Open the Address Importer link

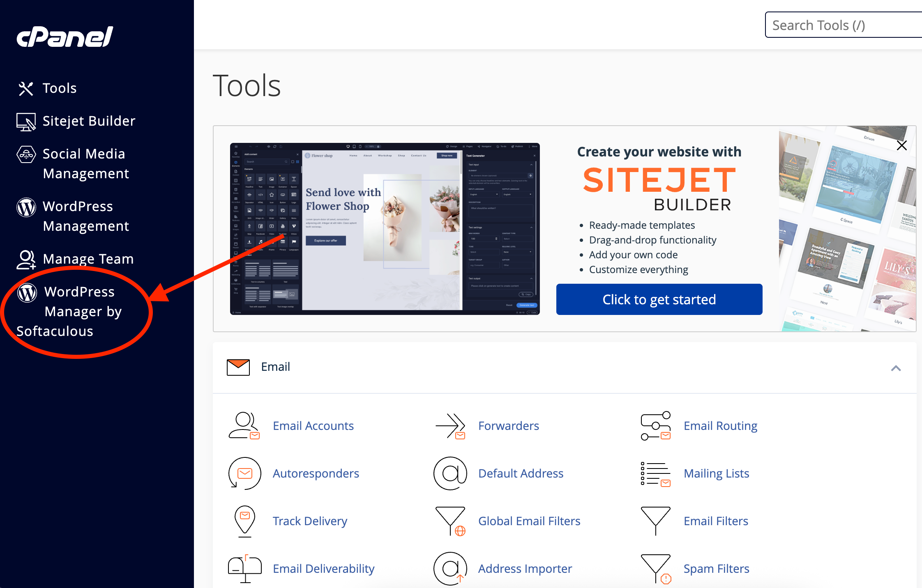pyautogui.click(x=525, y=569)
